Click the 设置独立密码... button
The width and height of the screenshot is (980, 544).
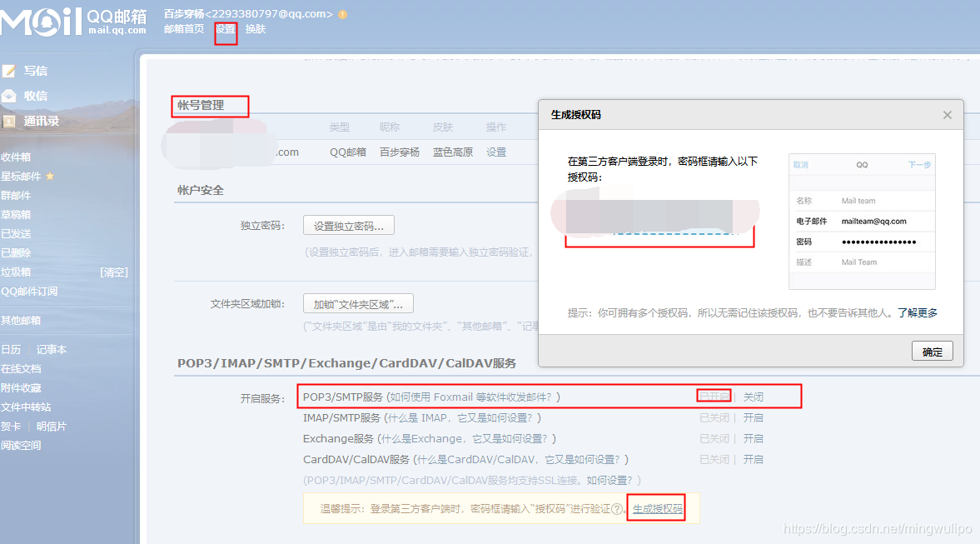point(349,226)
